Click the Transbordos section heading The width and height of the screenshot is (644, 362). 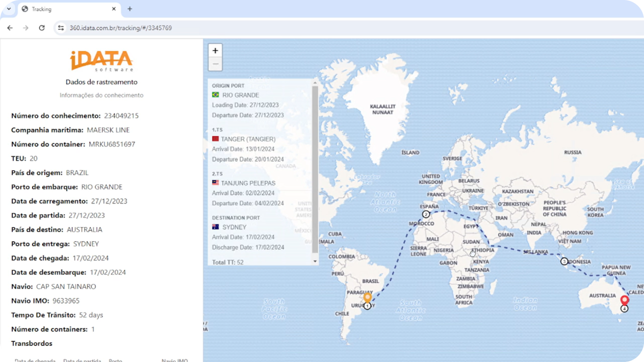(32, 344)
